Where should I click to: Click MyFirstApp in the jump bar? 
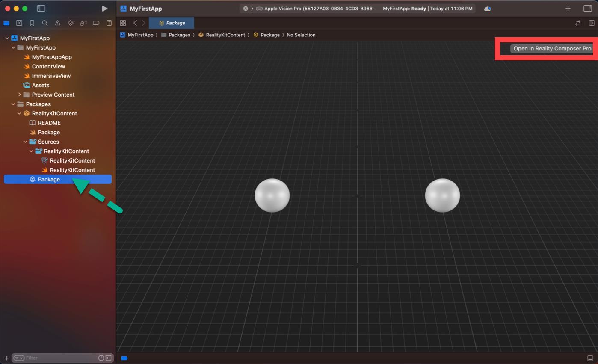pos(136,35)
